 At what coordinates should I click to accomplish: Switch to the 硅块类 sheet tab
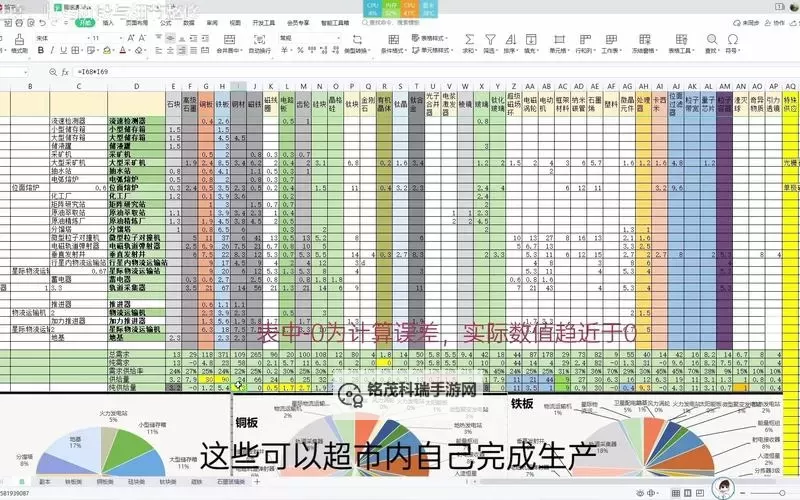click(x=136, y=481)
